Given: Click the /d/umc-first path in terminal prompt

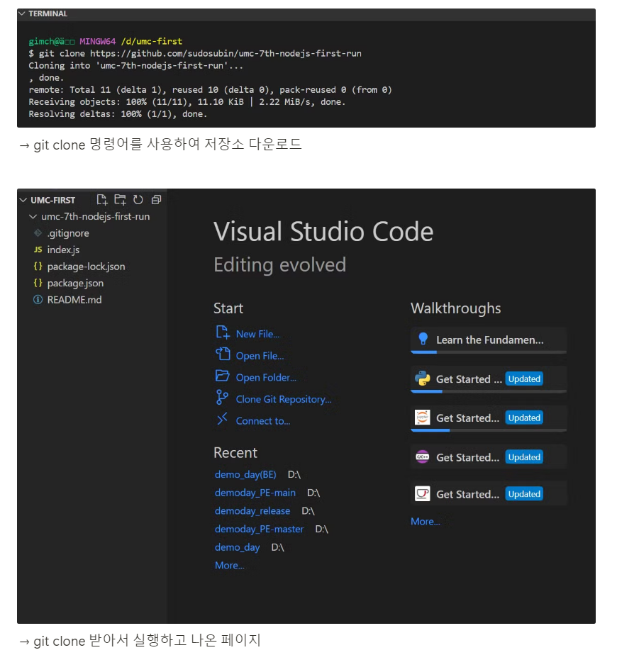Looking at the screenshot, I should tap(152, 42).
